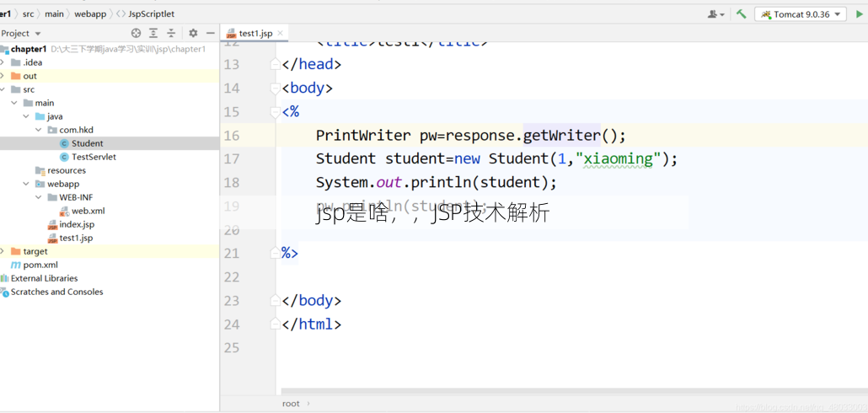Open Tomcat 9.0.36 run configuration dropdown
Viewport: 868px width, 413px height.
tap(801, 14)
